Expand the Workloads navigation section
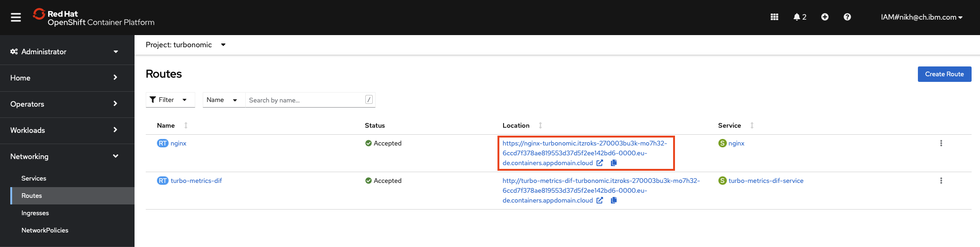The width and height of the screenshot is (980, 247). [64, 130]
